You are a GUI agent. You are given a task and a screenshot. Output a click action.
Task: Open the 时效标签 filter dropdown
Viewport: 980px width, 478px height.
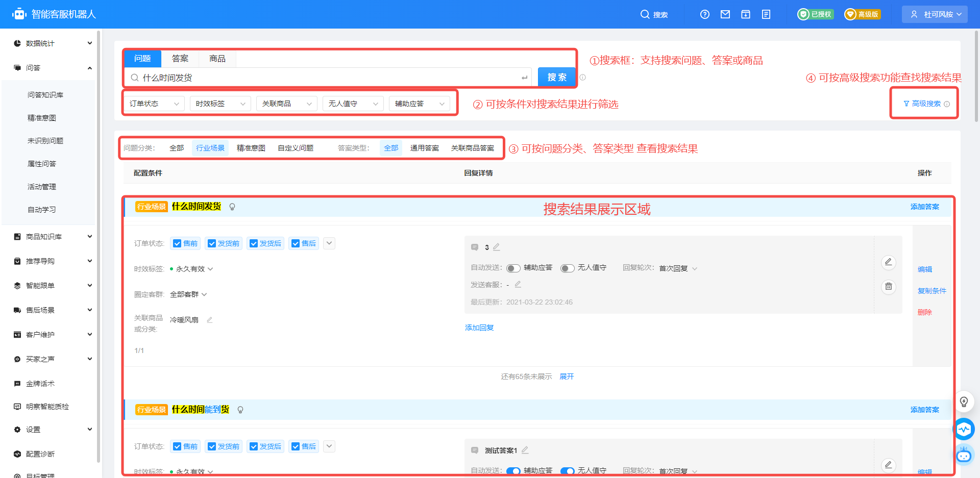(x=220, y=104)
